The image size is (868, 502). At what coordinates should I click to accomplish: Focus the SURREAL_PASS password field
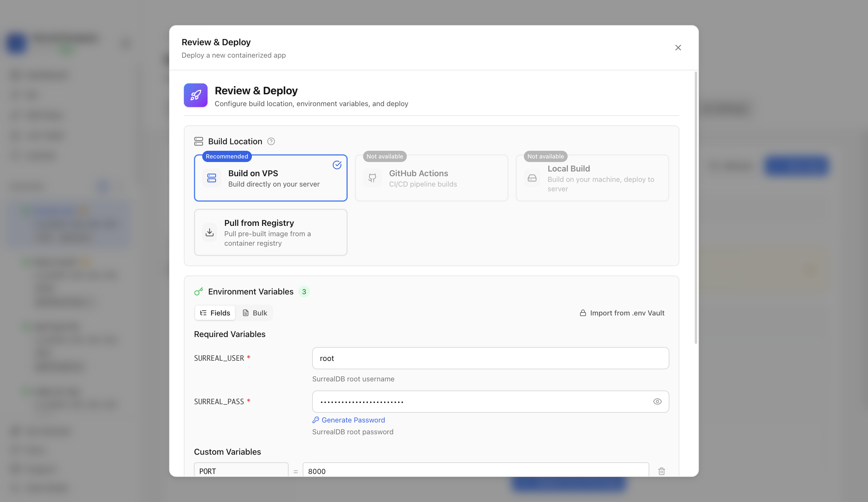point(490,401)
